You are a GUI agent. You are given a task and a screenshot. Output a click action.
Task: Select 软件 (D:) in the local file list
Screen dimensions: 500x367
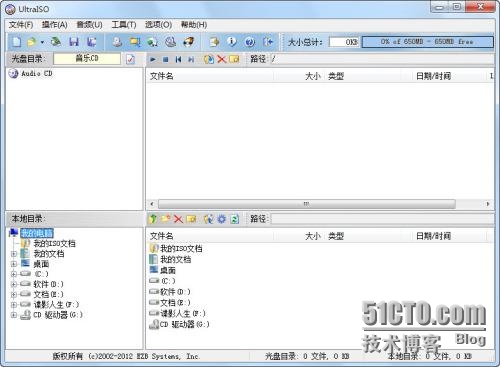coord(170,292)
